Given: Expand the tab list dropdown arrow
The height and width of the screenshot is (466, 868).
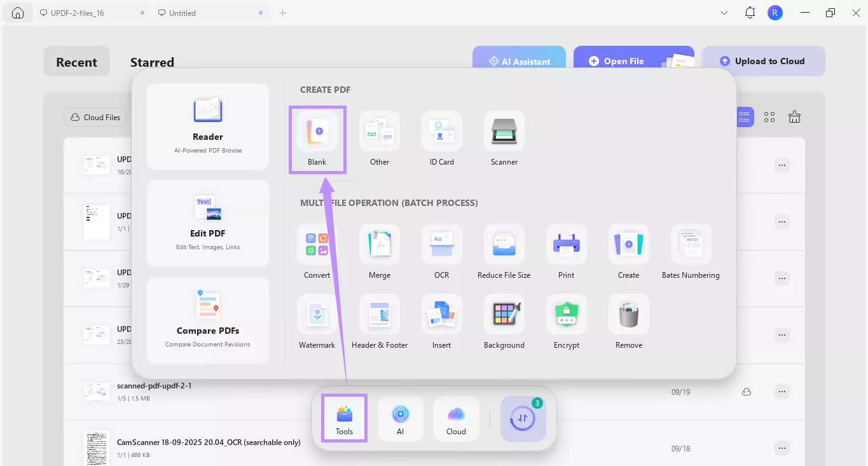Looking at the screenshot, I should tap(724, 13).
